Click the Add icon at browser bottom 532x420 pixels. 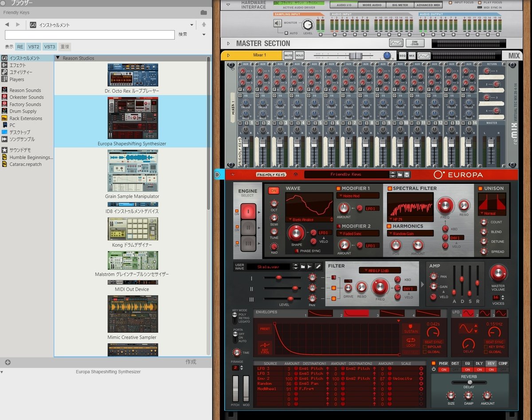[x=8, y=362]
